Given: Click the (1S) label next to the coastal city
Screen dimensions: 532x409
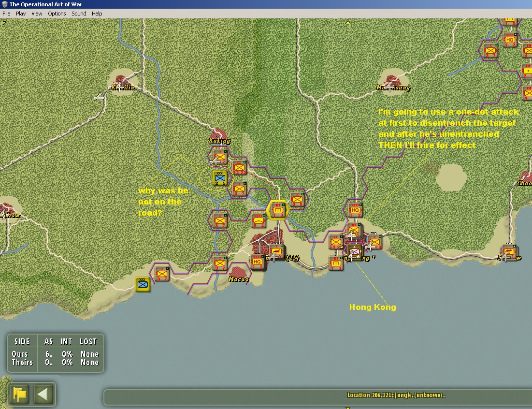Looking at the screenshot, I should (x=292, y=258).
